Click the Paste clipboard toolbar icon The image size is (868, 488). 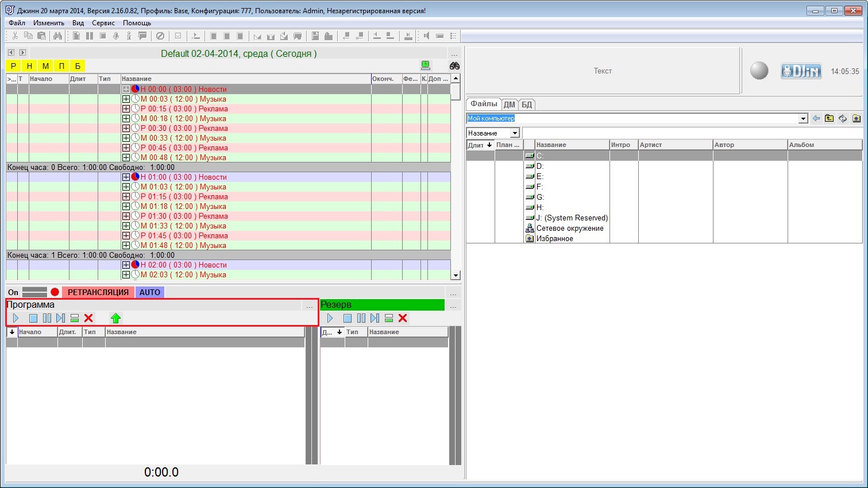(x=41, y=36)
